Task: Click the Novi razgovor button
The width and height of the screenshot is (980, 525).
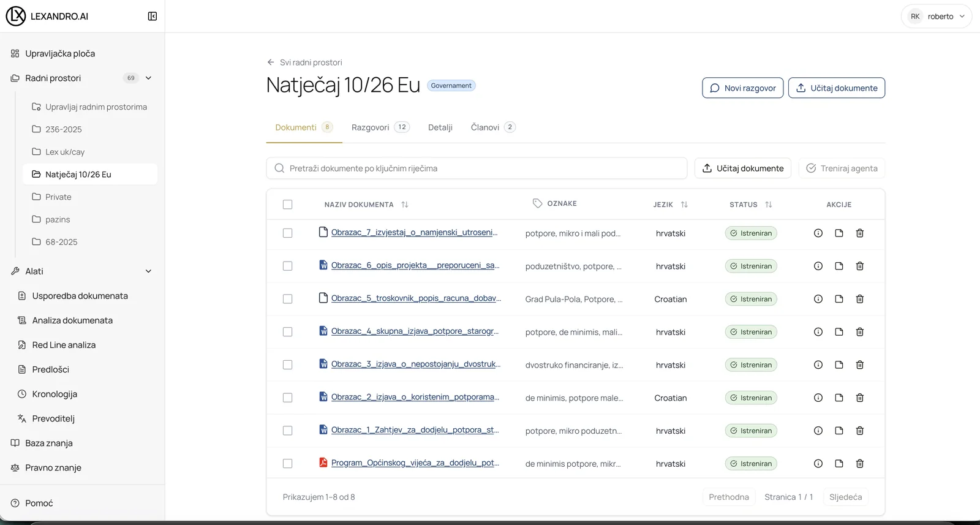Action: (743, 88)
